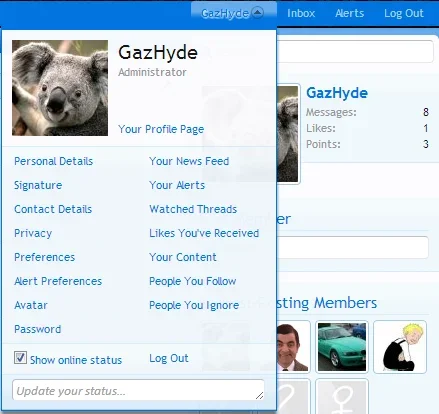Image resolution: width=439 pixels, height=414 pixels.
Task: Click the female symbol default avatar
Action: pos(342,397)
